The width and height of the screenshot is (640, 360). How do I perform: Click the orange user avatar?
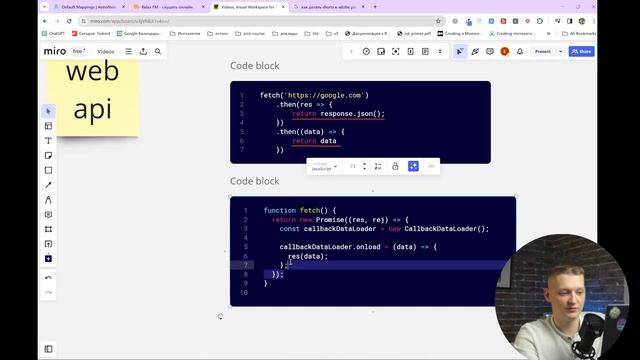coord(505,51)
